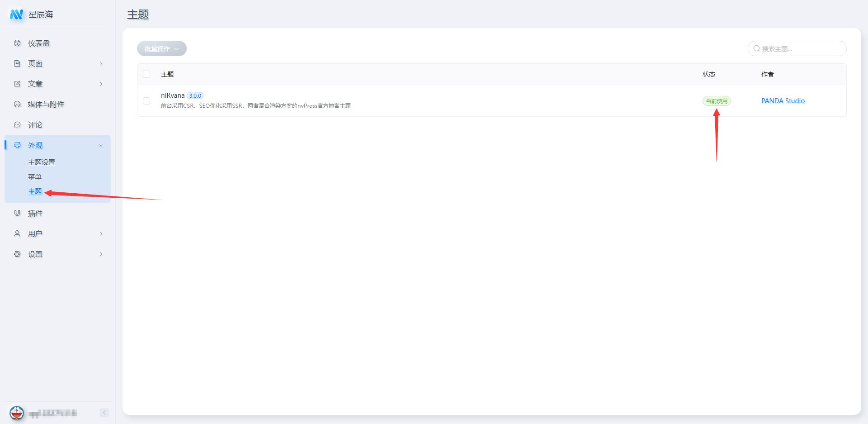Viewport: 868px width, 424px height.
Task: Click the 3.0.0 version badge
Action: click(195, 95)
